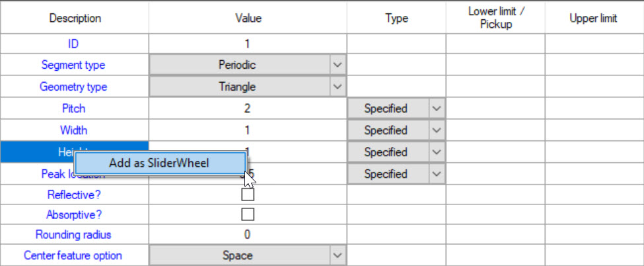Image resolution: width=644 pixels, height=266 pixels.
Task: Click the Pitch lower limit cell
Action: point(495,109)
